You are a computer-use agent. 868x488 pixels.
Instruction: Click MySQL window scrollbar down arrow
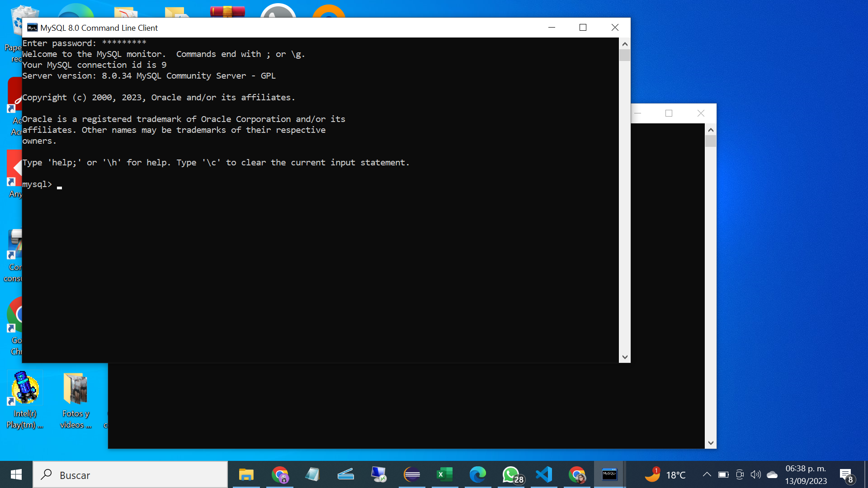[x=625, y=357]
